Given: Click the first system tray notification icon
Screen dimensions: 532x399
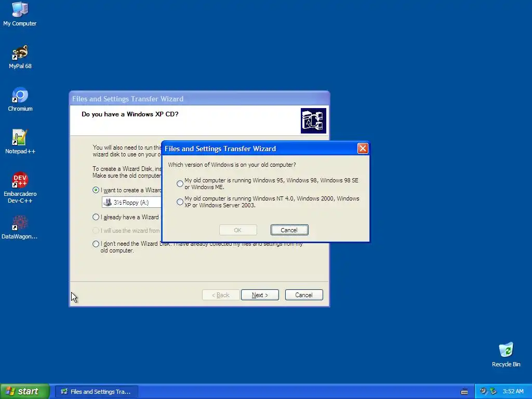Looking at the screenshot, I should point(483,391).
